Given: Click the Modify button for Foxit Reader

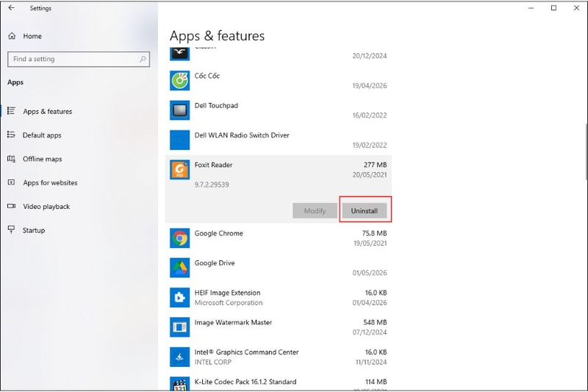Looking at the screenshot, I should 315,211.
